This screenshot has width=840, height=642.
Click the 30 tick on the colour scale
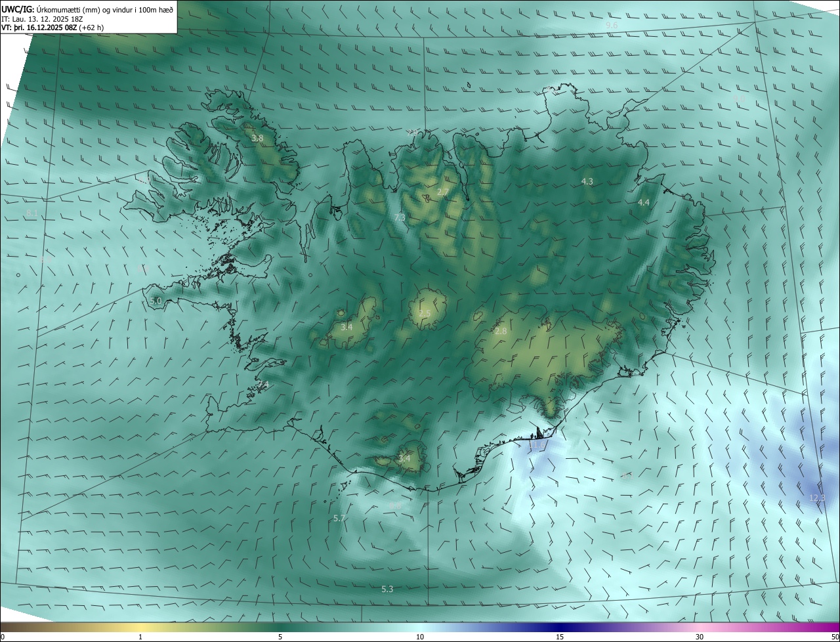[x=700, y=637]
